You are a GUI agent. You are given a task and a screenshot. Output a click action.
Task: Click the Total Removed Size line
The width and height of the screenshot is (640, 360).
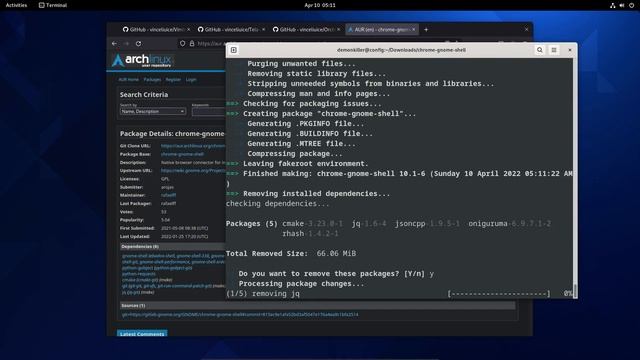click(x=291, y=253)
